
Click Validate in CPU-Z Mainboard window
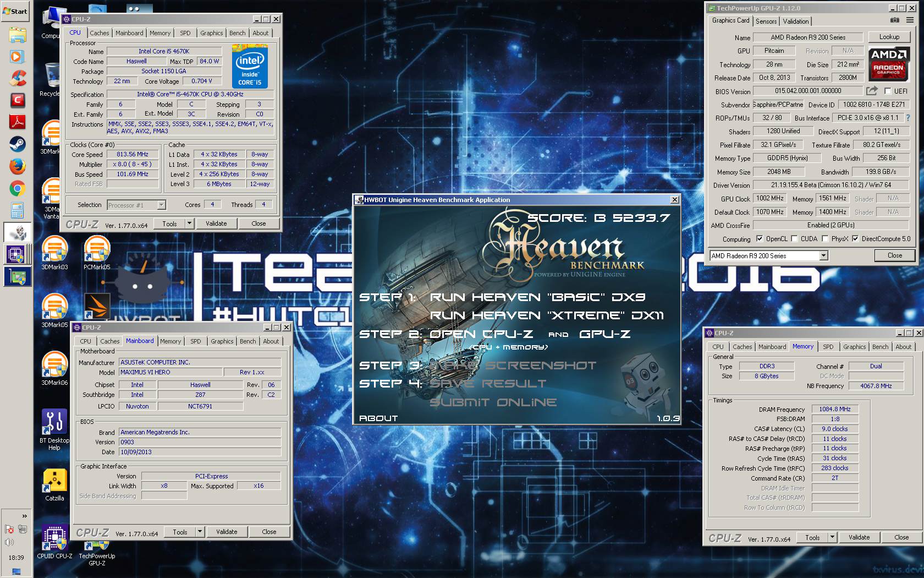tap(227, 532)
